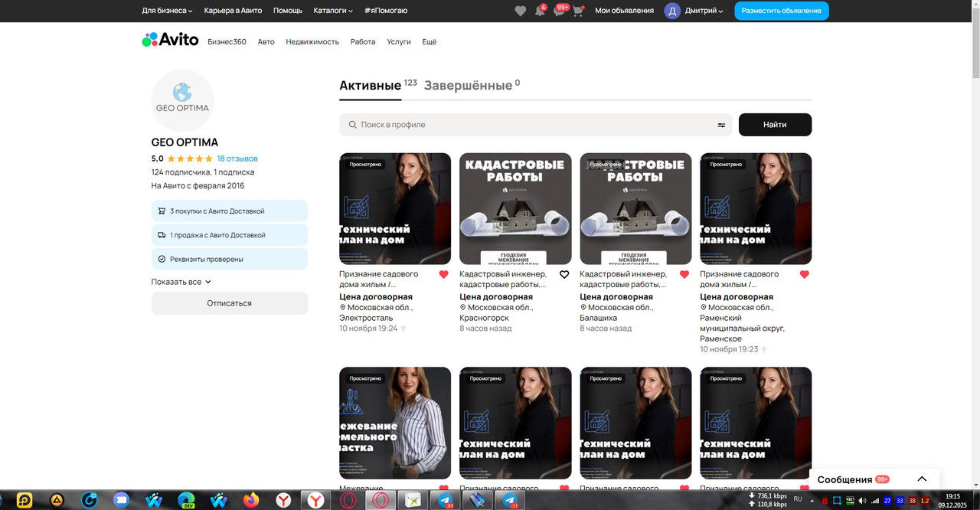
Task: Open search filter settings icon
Action: pos(721,125)
